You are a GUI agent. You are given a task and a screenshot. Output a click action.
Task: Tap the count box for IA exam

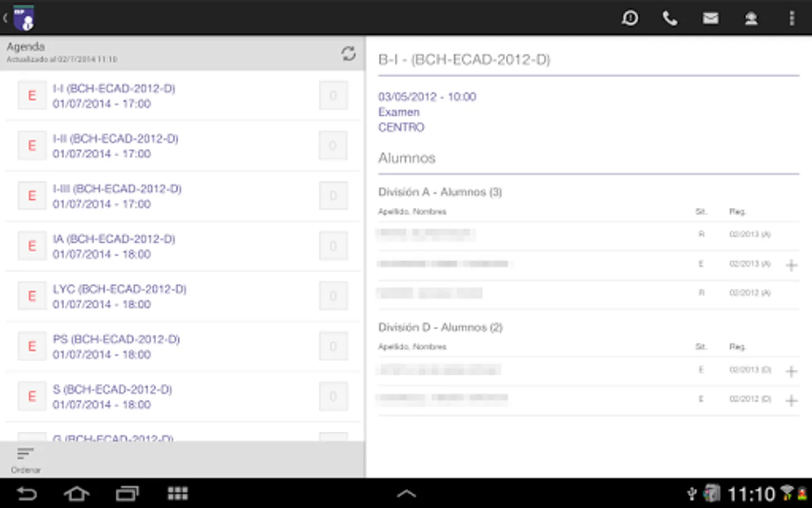point(333,246)
